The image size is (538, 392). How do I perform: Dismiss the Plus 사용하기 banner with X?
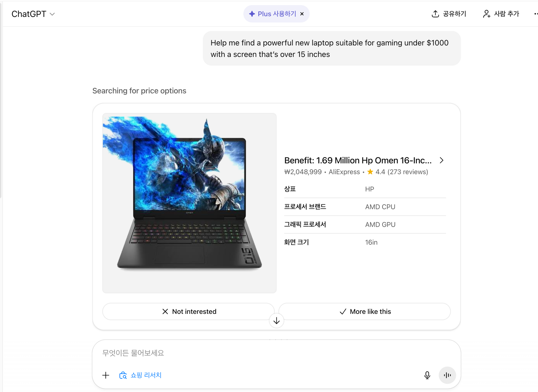tap(302, 14)
